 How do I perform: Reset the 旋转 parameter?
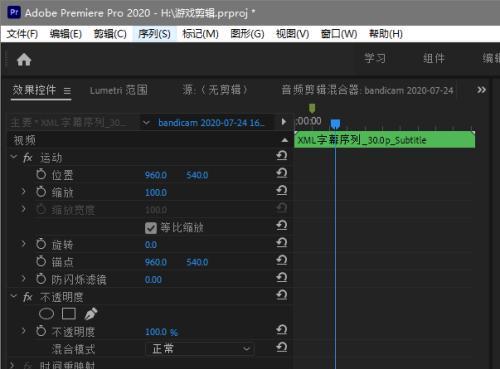pyautogui.click(x=282, y=243)
